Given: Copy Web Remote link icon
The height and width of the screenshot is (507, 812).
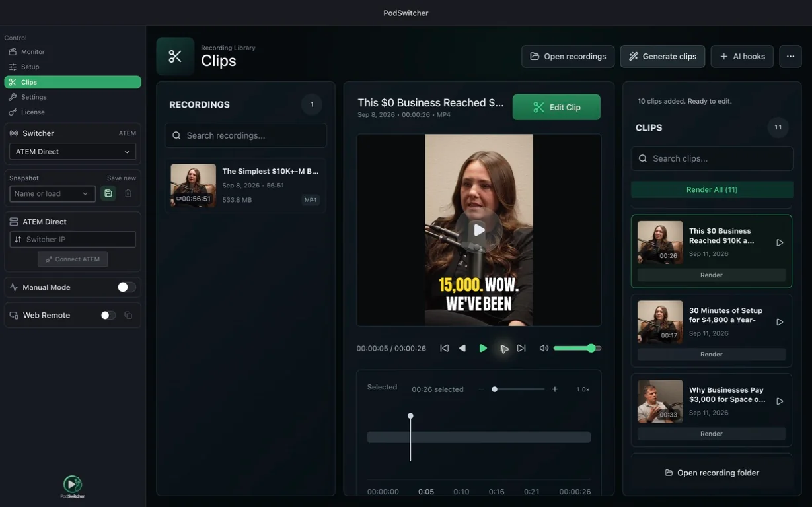Looking at the screenshot, I should [128, 315].
